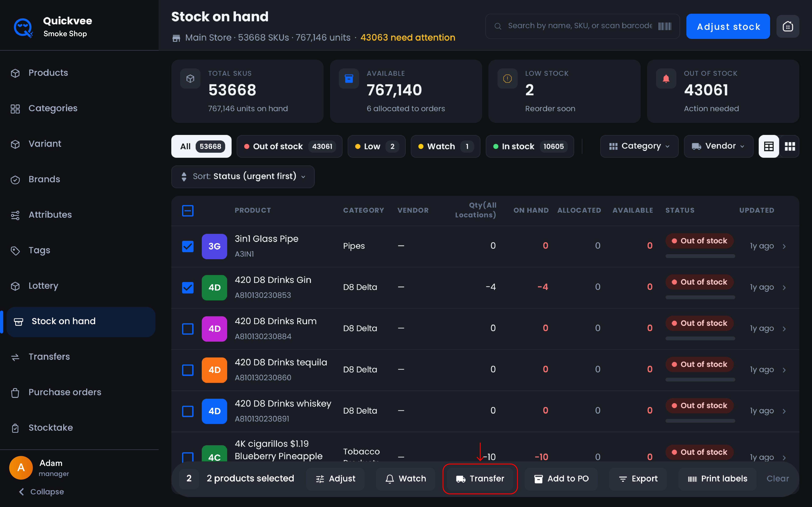The image size is (812, 507).
Task: Click the Product column header
Action: click(253, 210)
